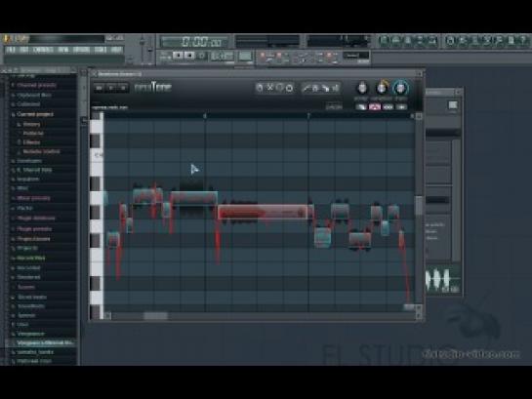Click the Record button in transport
Image resolution: width=532 pixels, height=399 pixels.
[x=201, y=55]
